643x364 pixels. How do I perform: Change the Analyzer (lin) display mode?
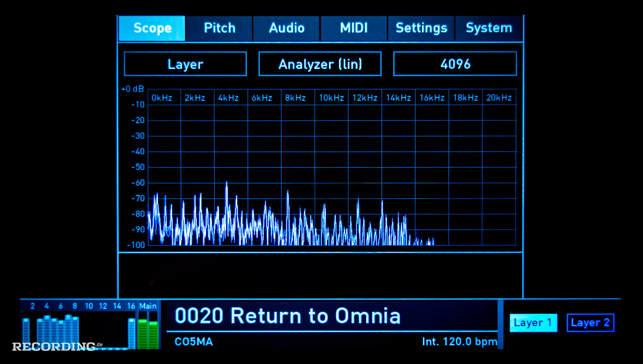[x=320, y=64]
